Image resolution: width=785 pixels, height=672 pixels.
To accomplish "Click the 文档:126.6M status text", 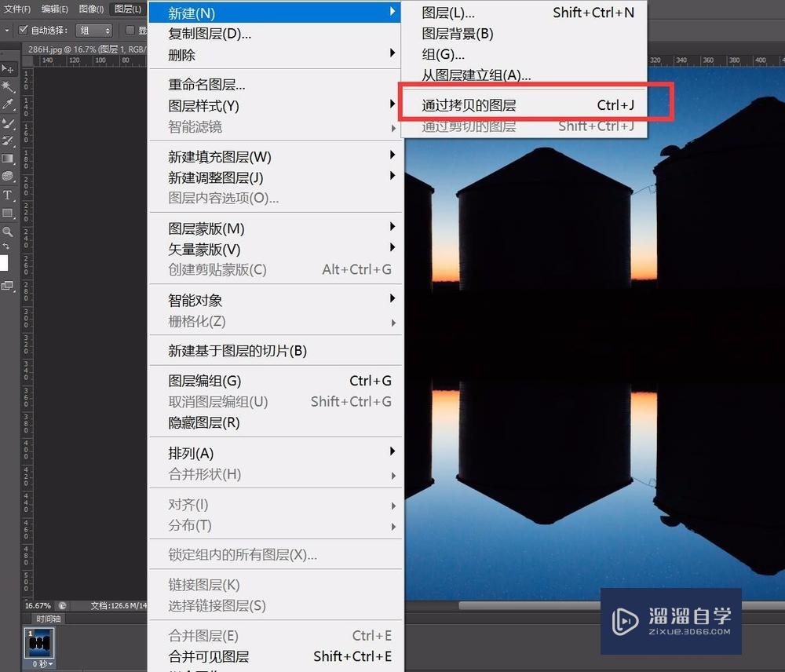I will pos(119,605).
